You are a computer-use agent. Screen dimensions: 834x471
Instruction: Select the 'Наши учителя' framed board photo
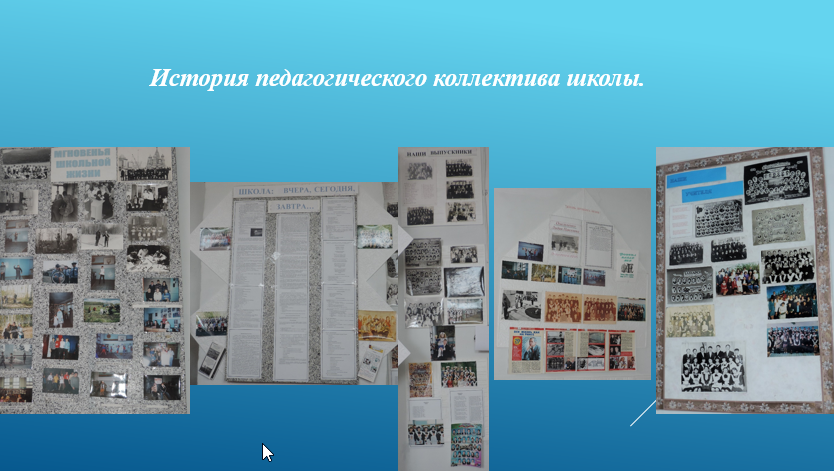coord(745,280)
